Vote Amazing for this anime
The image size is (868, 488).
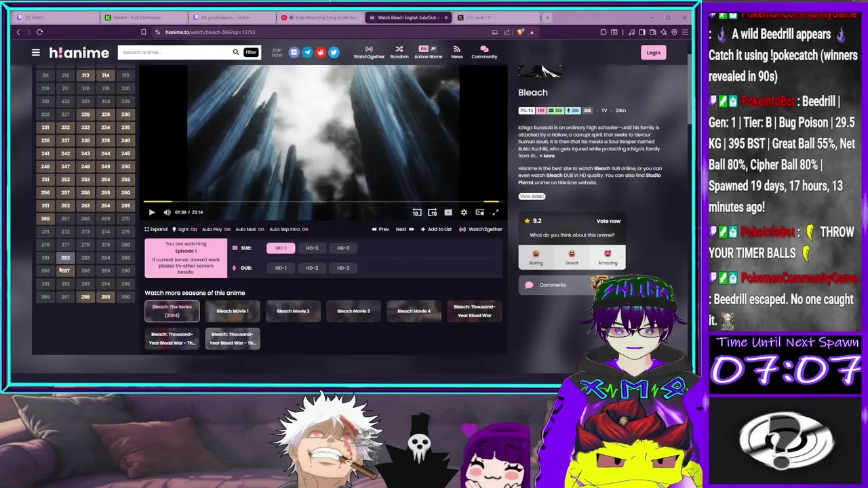(608, 258)
